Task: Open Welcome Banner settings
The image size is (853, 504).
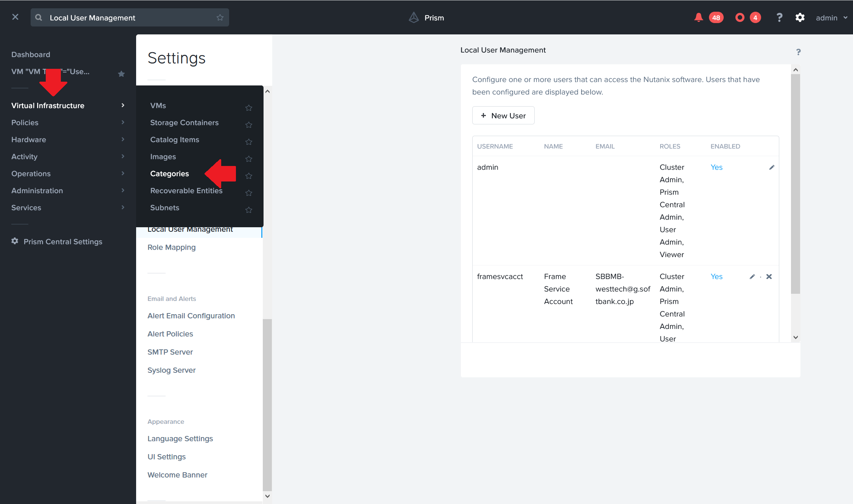Action: pos(177,475)
